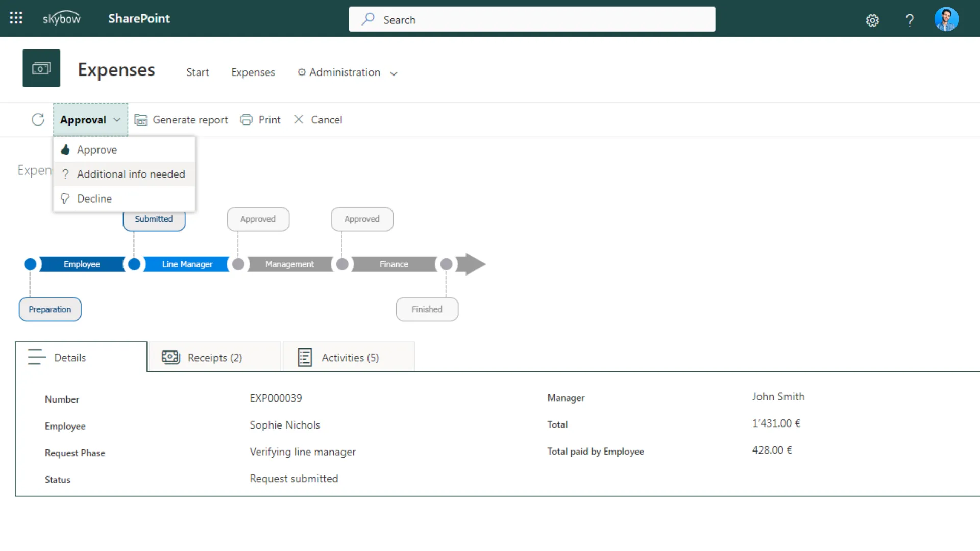Select the thumbs-up Approve icon in the menu
Image resolution: width=980 pixels, height=551 pixels.
click(65, 149)
